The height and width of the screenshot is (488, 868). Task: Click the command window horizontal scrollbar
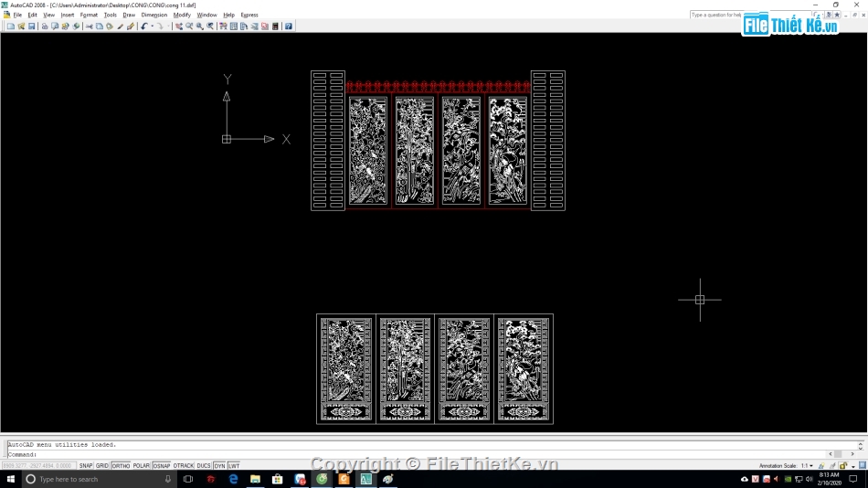[x=842, y=454]
